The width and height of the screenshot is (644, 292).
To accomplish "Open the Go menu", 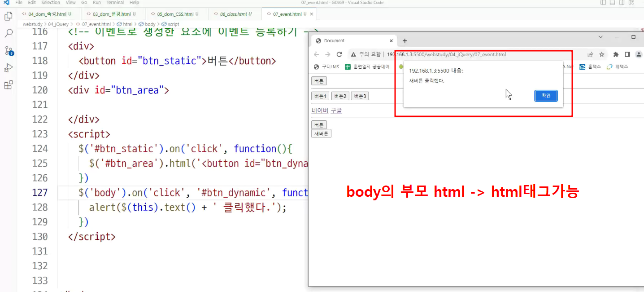I will tap(84, 3).
